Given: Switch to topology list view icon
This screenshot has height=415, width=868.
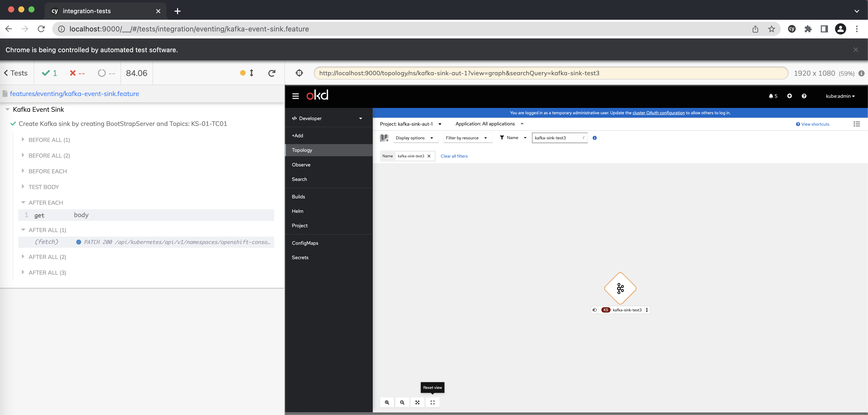Looking at the screenshot, I should 857,124.
